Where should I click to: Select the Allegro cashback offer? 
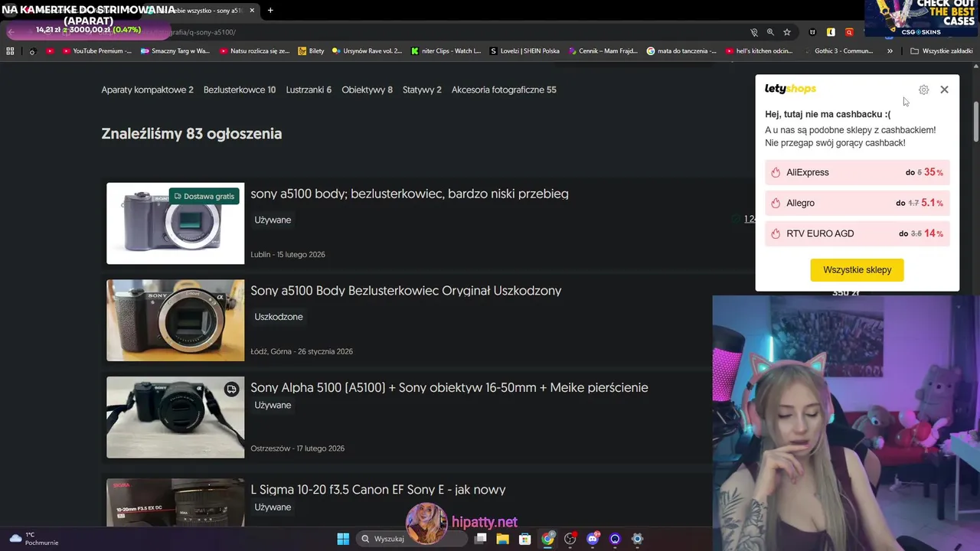[x=857, y=203]
